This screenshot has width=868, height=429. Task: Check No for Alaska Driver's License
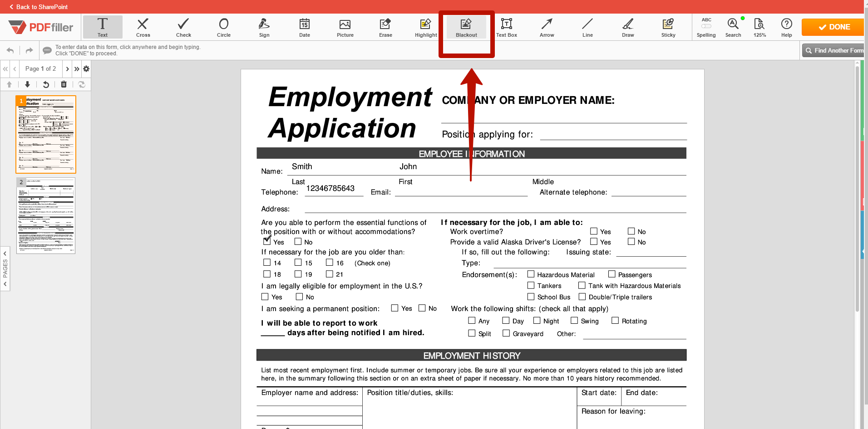click(x=631, y=242)
